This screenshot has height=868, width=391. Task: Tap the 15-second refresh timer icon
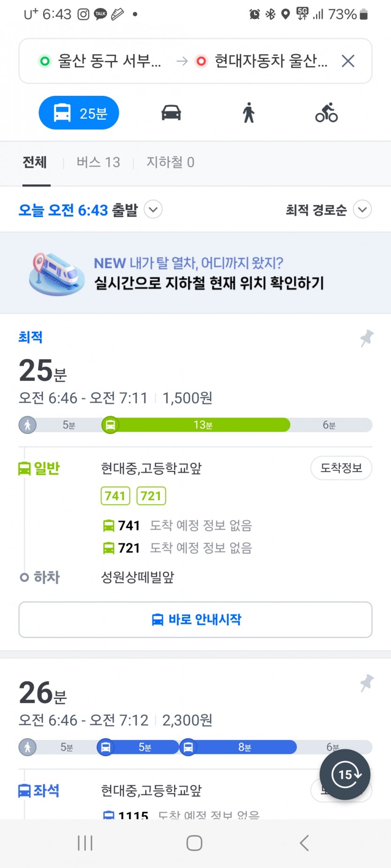pyautogui.click(x=345, y=774)
